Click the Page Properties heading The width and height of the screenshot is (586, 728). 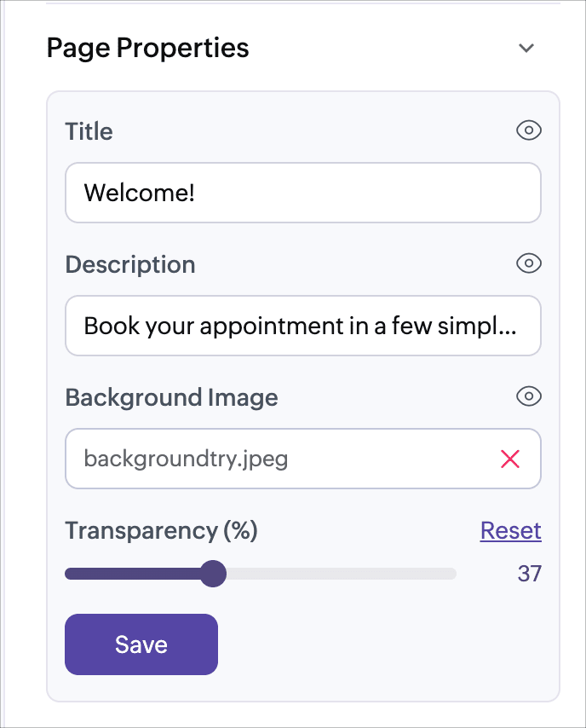(x=148, y=48)
